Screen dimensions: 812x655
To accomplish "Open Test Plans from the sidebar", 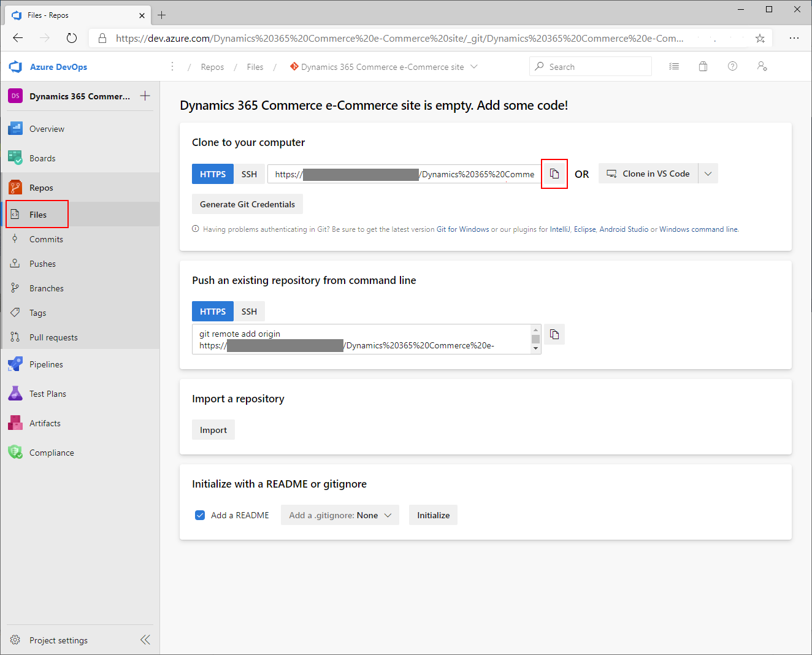I will (15, 393).
